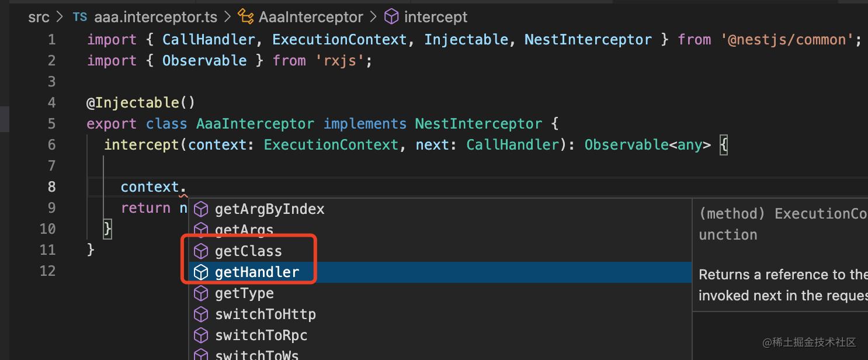Viewport: 868px width, 360px height.
Task: Click the getClass method icon
Action: click(201, 251)
